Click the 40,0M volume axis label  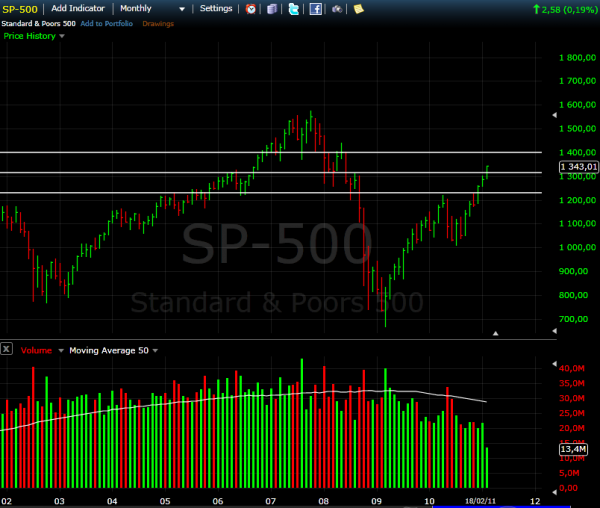pyautogui.click(x=572, y=368)
